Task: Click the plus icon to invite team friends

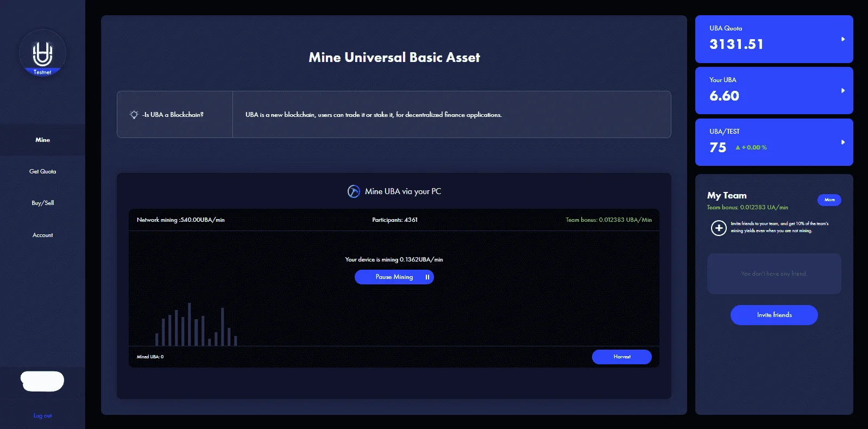Action: [x=719, y=228]
